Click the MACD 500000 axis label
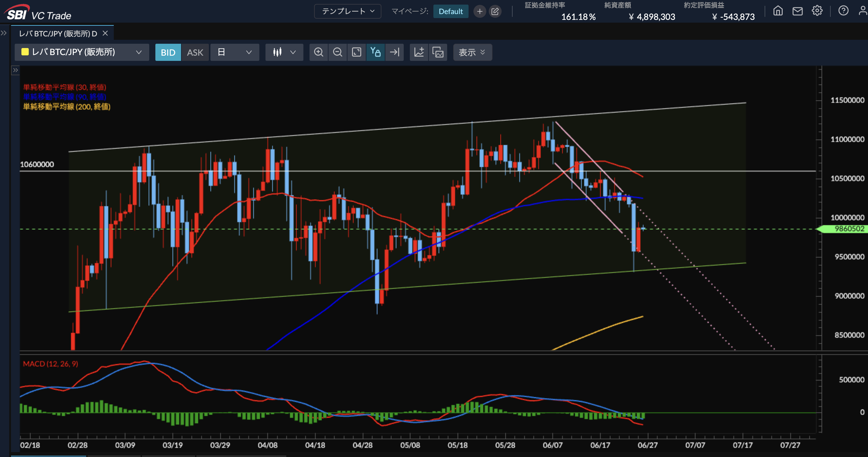Viewport: 868px width, 457px height. point(851,380)
